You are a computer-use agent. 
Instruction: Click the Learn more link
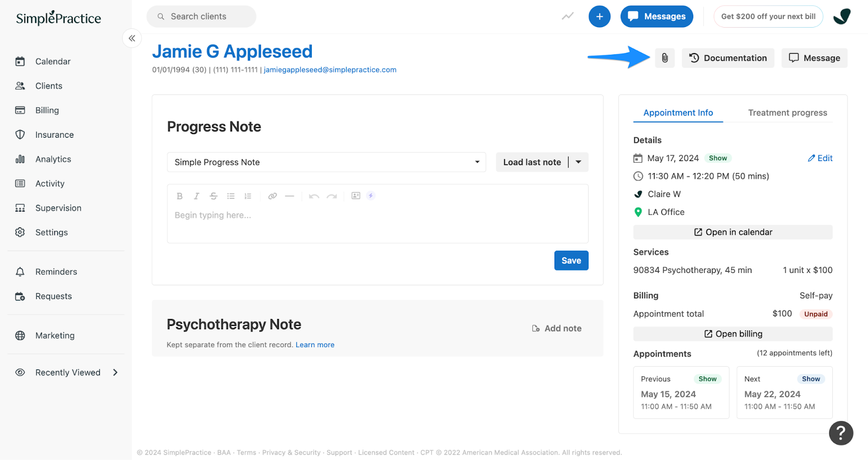315,344
